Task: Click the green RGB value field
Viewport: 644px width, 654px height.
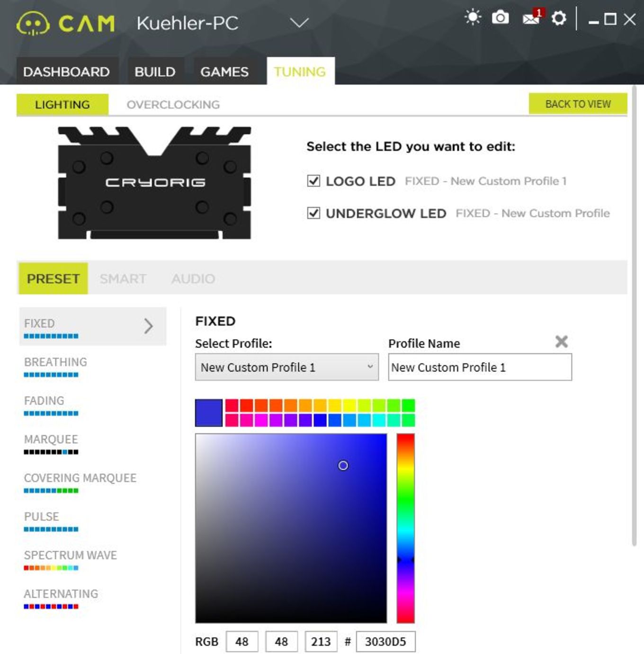Action: point(282,642)
